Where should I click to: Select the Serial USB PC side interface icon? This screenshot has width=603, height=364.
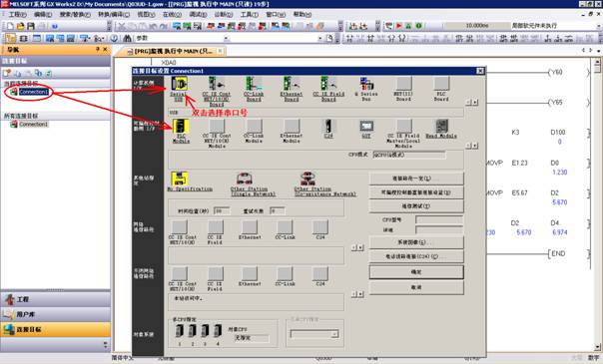[x=180, y=84]
